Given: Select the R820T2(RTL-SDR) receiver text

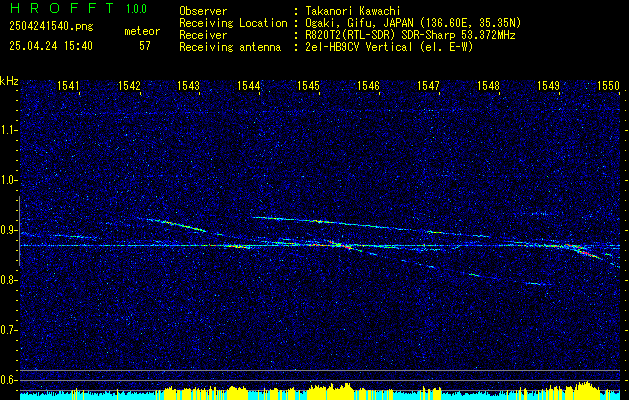Looking at the screenshot, I should 410,35.
